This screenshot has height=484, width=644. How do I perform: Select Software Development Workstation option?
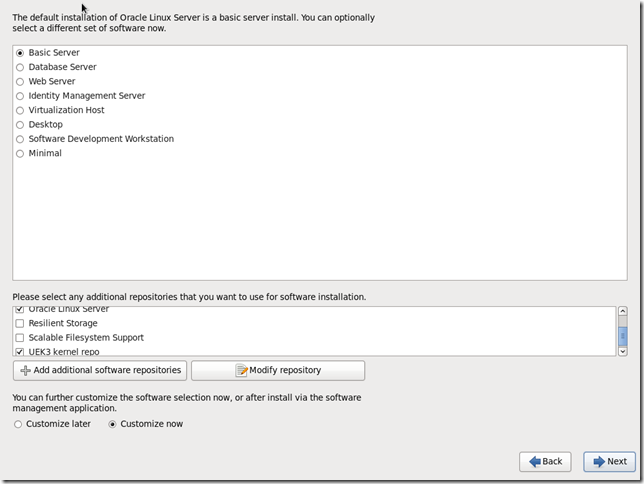point(20,139)
